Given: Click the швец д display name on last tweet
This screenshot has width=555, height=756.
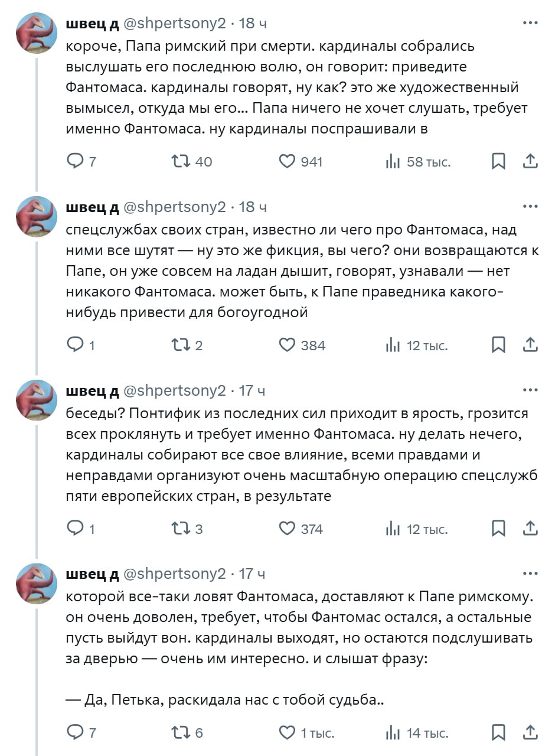Looking at the screenshot, I should (92, 573).
